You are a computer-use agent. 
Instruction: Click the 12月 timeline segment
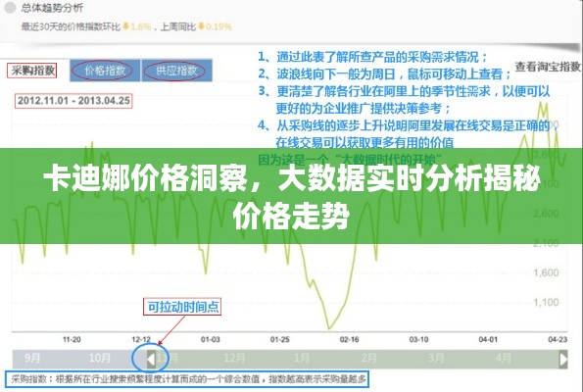tap(234, 359)
